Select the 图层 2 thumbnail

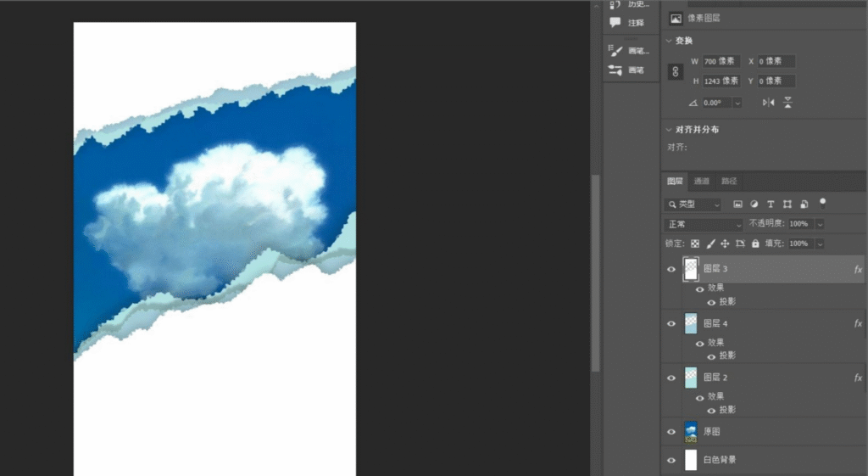point(691,378)
